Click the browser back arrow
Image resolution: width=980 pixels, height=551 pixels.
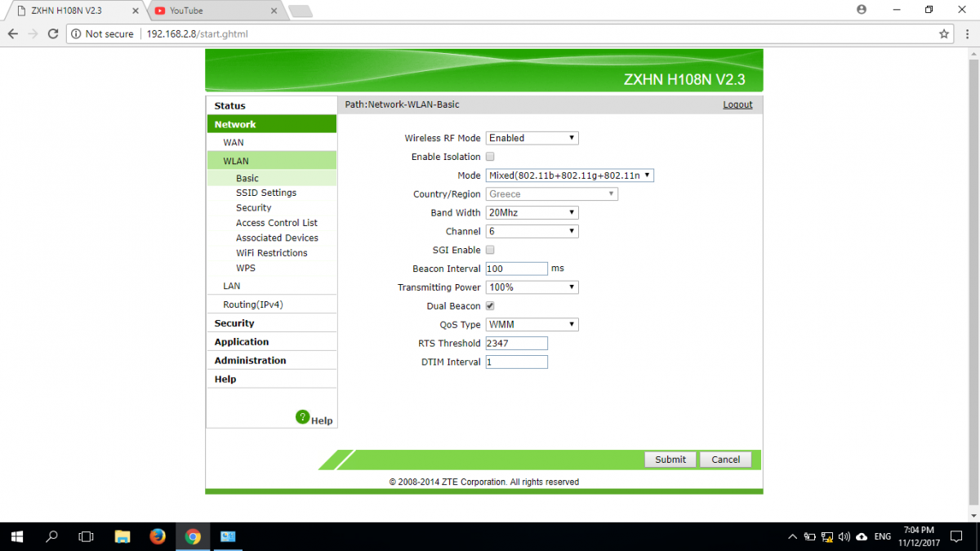(13, 34)
